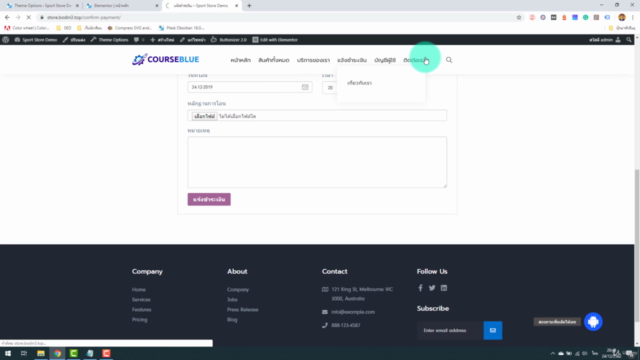Screen dimensions: 640x360
Task: Switch to the Theme Options browser tab
Action: pos(41,6)
